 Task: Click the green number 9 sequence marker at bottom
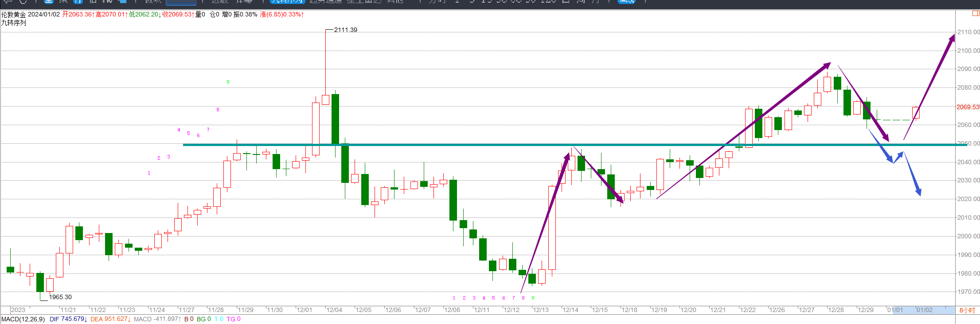tap(533, 298)
